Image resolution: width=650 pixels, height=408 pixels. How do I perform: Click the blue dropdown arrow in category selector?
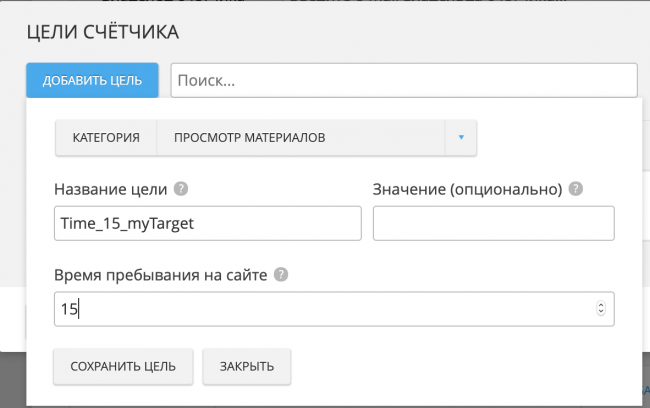click(460, 137)
